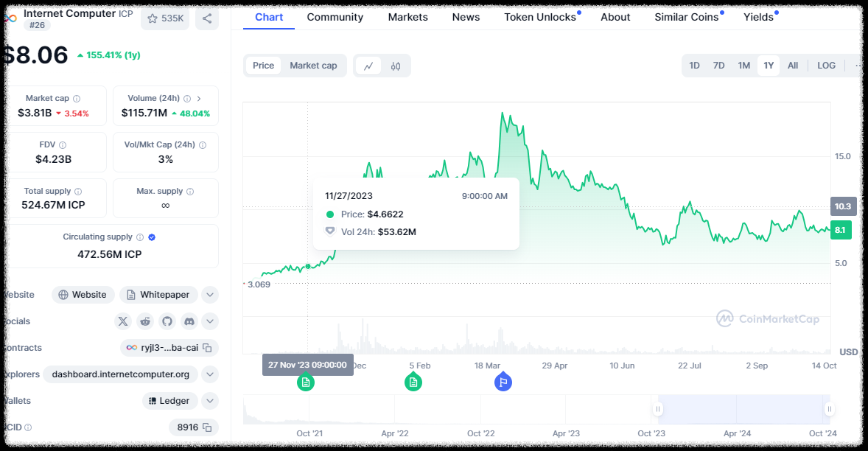868x451 pixels.
Task: Click the 8.1 current price label
Action: (x=840, y=230)
